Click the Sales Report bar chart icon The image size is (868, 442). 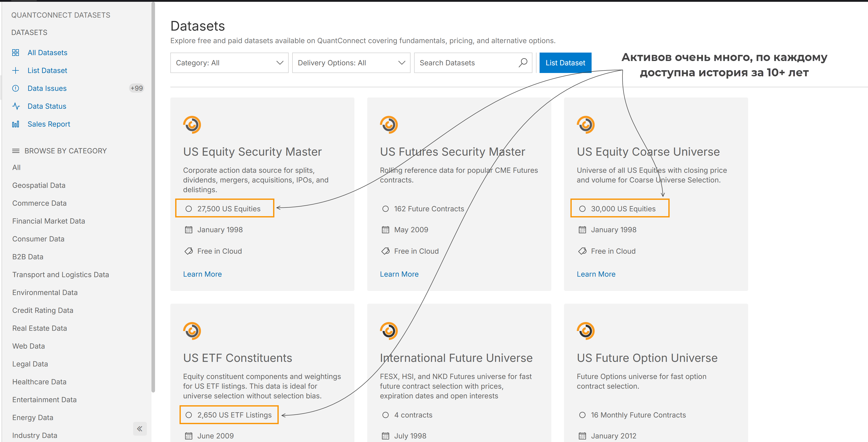16,124
